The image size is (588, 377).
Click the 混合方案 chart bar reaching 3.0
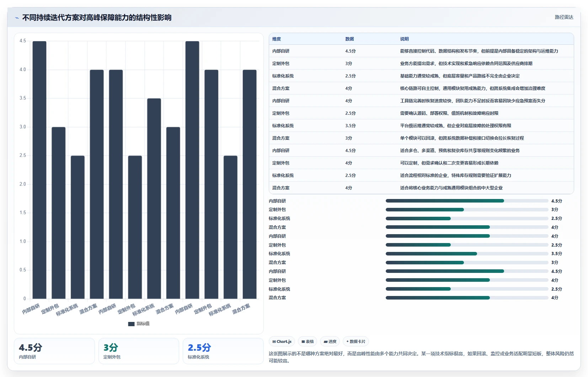click(173, 213)
